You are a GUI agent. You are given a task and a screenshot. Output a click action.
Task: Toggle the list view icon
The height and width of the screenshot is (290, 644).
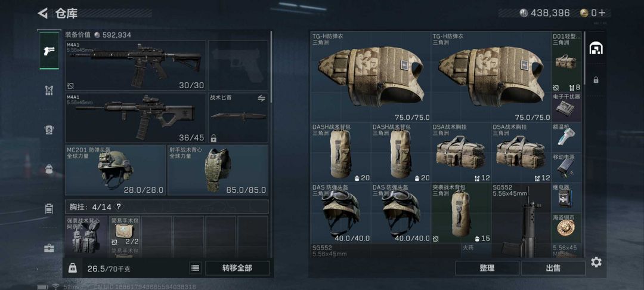(x=196, y=269)
